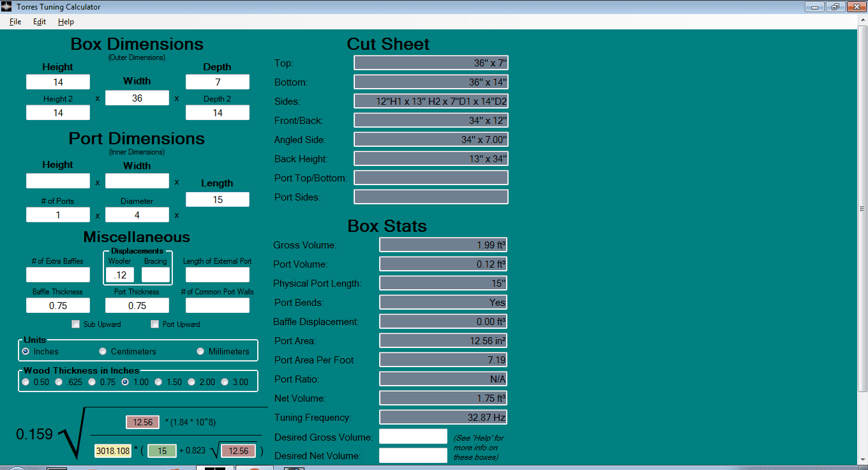Image resolution: width=868 pixels, height=470 pixels.
Task: Select the Depth field showing 7
Action: coord(218,82)
